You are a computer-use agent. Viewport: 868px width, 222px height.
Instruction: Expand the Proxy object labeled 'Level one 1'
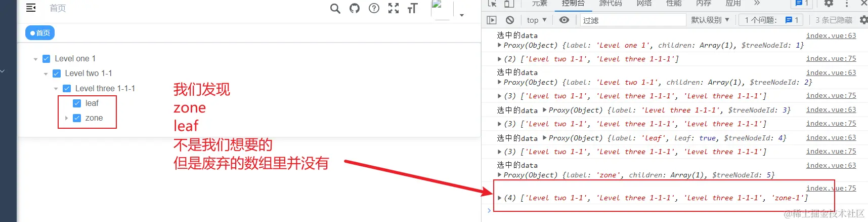point(500,45)
